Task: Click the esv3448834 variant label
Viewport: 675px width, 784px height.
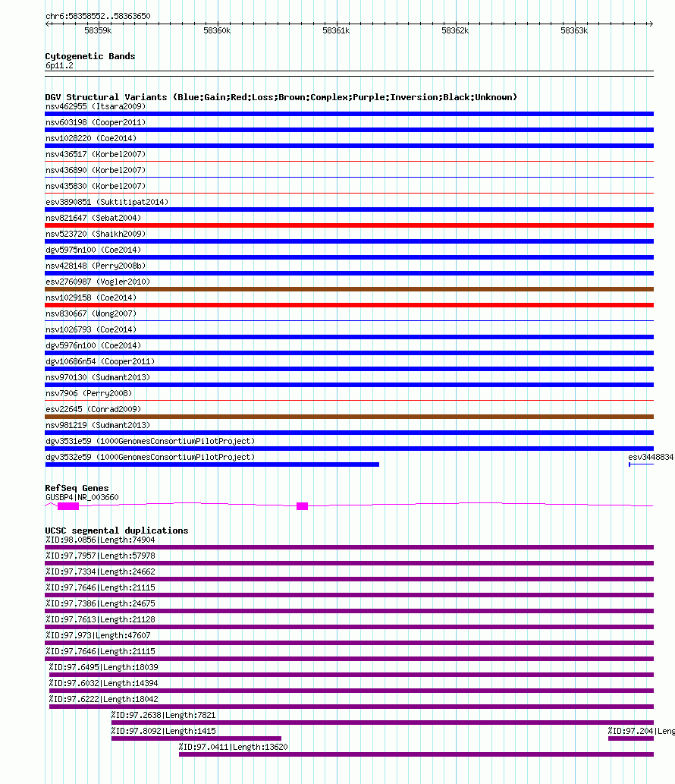Action: [651, 457]
